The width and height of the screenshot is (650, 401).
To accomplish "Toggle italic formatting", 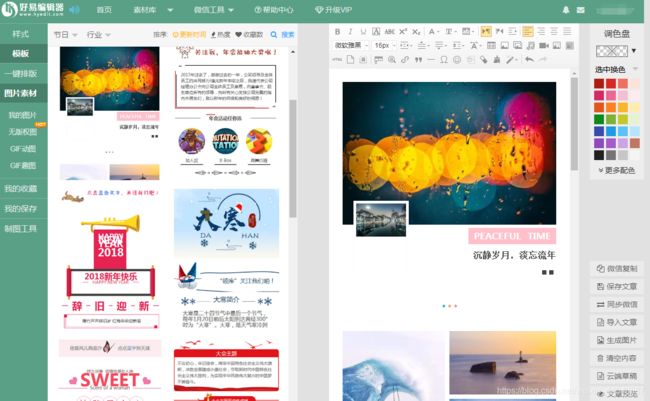I will pos(350,32).
